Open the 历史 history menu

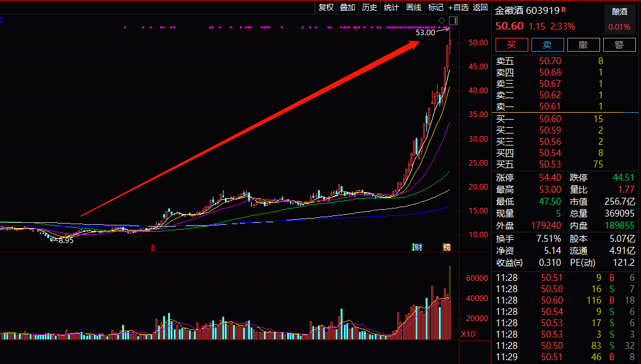click(370, 8)
